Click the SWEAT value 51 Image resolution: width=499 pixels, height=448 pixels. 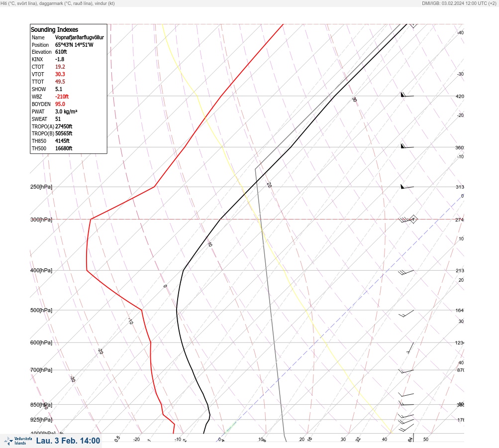pyautogui.click(x=58, y=119)
